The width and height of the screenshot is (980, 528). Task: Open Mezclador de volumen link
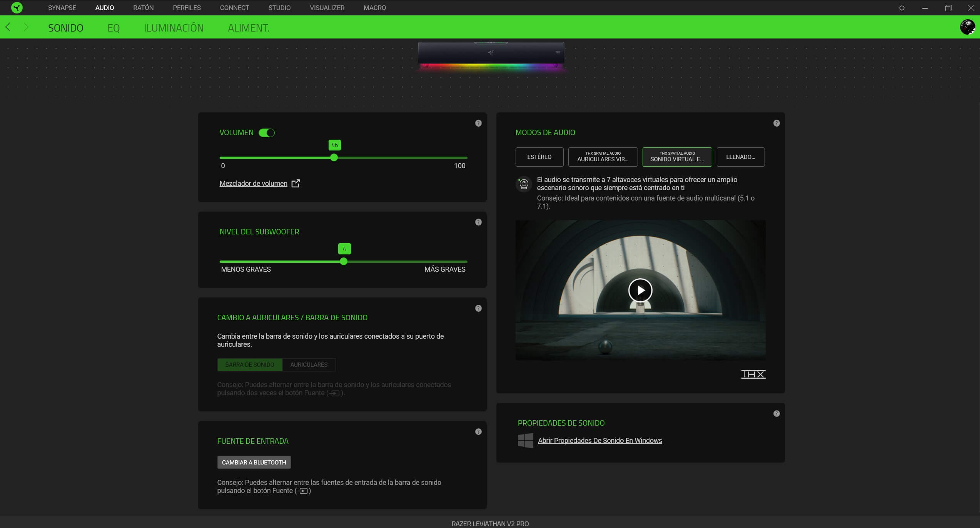pyautogui.click(x=254, y=184)
